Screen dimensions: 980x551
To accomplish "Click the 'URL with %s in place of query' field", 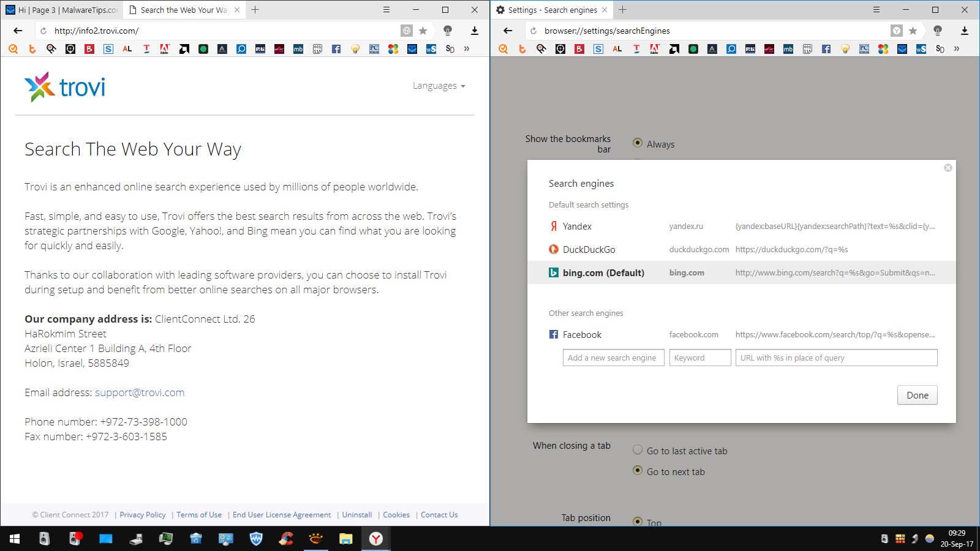I will click(x=837, y=358).
